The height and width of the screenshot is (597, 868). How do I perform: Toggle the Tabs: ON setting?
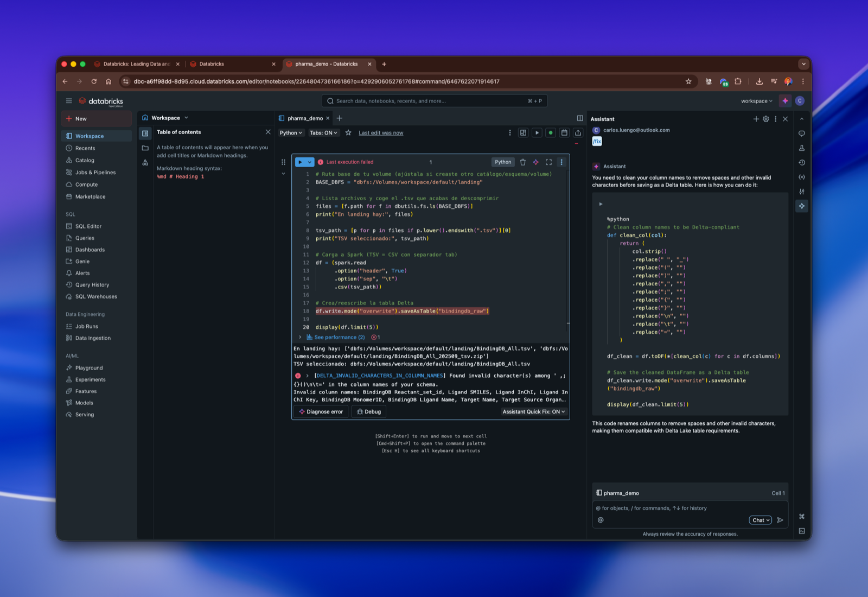324,132
